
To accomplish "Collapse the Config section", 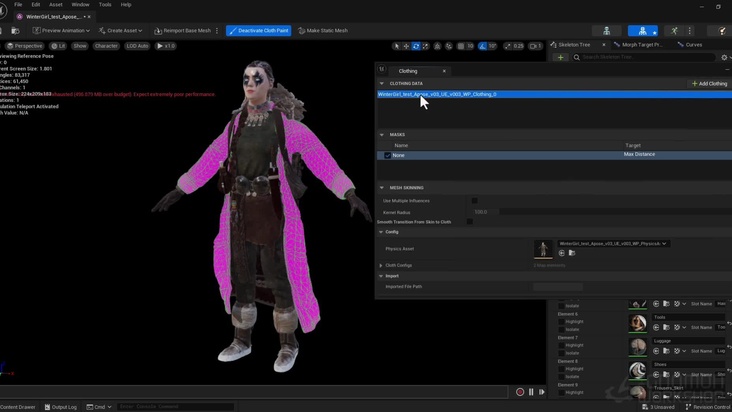I will point(381,232).
